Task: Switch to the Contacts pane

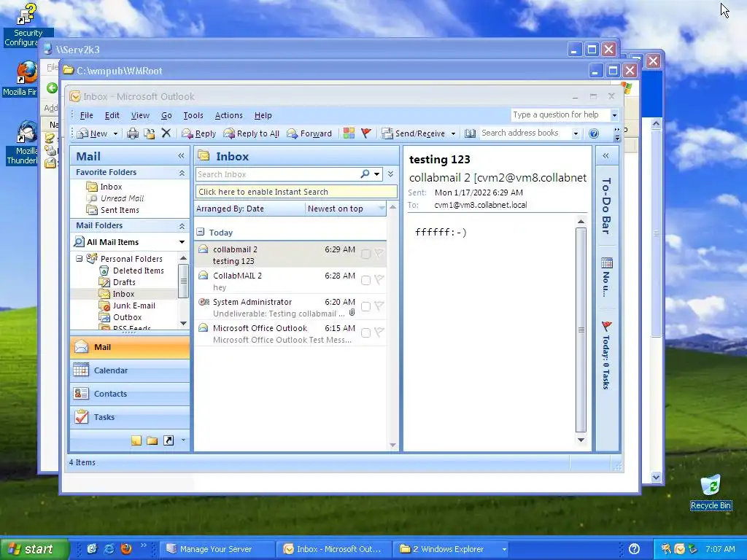Action: [x=130, y=394]
